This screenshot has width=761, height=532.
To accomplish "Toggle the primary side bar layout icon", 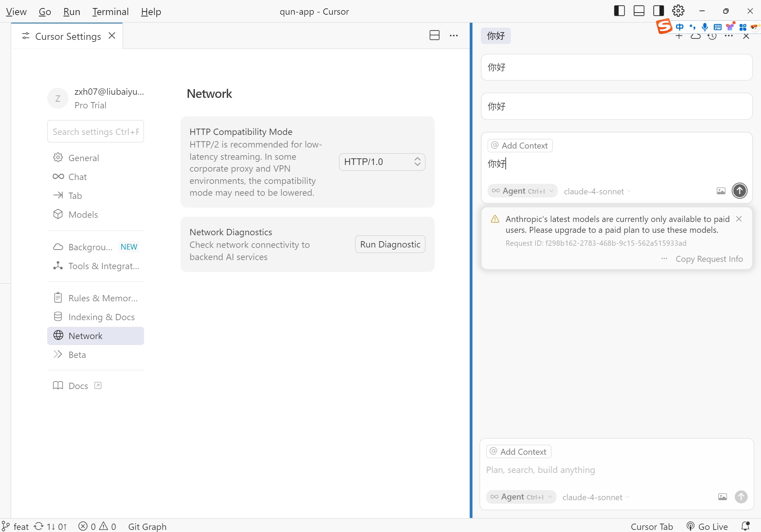I will [x=619, y=11].
